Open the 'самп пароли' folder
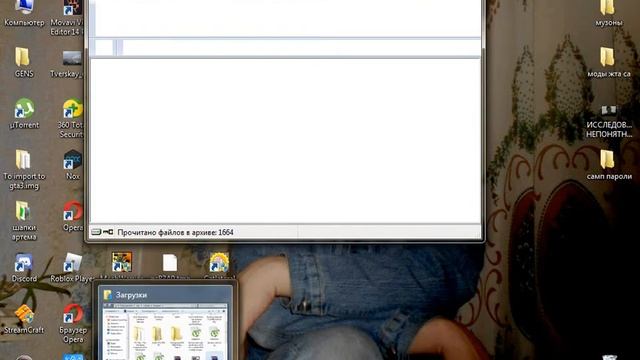The height and width of the screenshot is (360, 640). 609,165
